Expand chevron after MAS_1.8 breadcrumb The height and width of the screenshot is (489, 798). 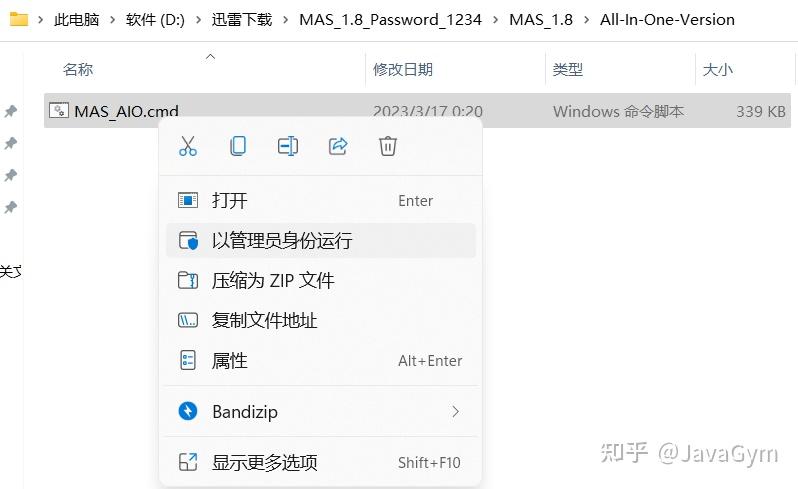(x=586, y=20)
